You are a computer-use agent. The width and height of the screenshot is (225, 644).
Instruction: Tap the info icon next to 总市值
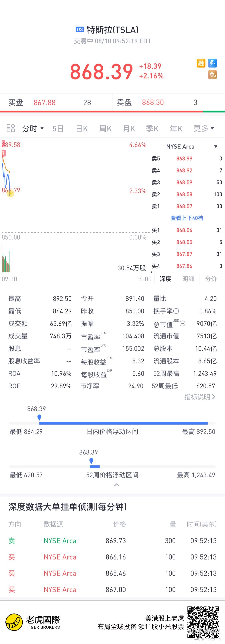(183, 323)
